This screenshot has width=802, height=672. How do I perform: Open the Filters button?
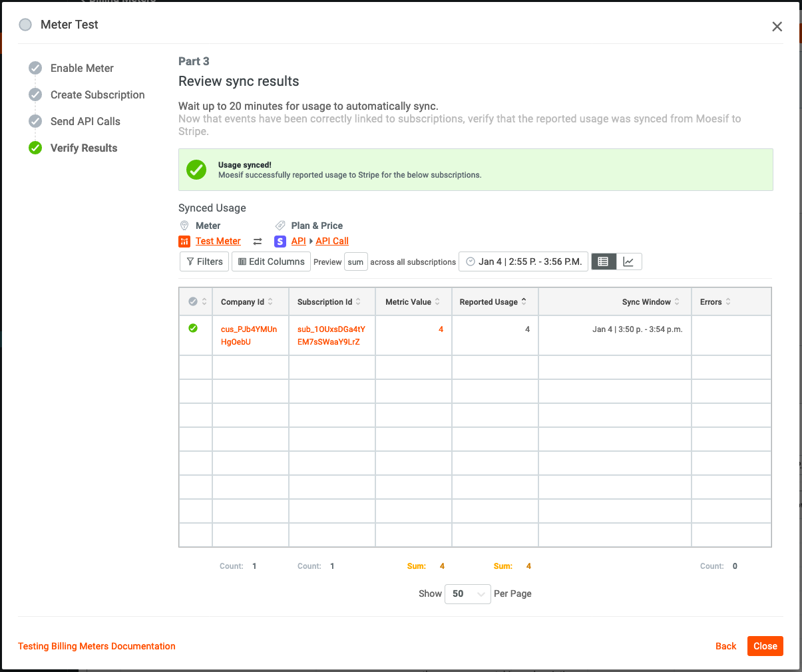coord(204,261)
